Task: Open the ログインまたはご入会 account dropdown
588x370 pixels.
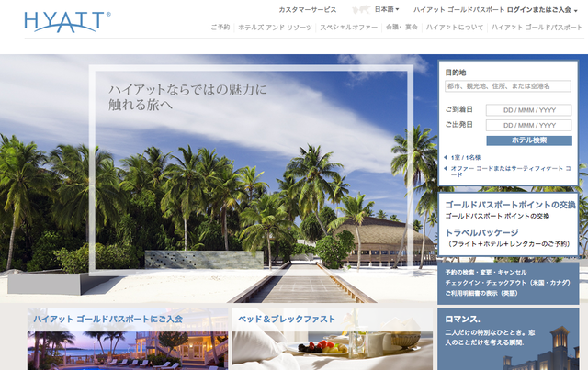Action: click(542, 10)
